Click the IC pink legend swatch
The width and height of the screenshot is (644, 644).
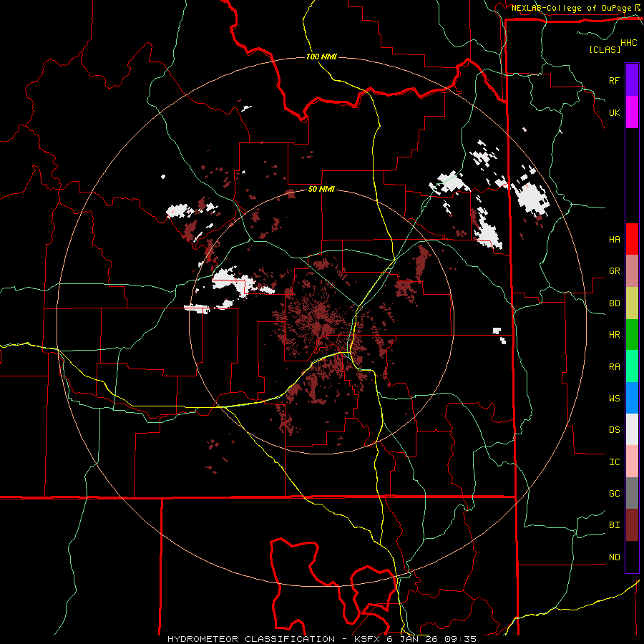click(x=632, y=462)
